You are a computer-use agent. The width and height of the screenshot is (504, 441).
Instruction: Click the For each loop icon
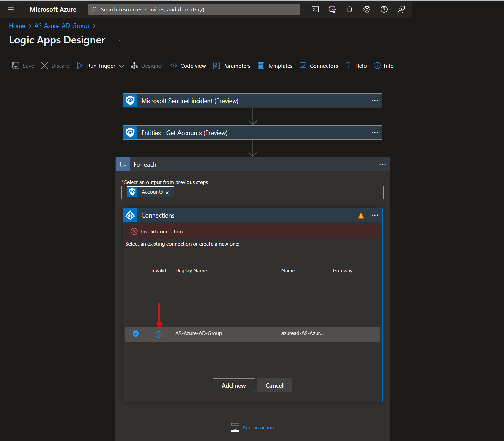point(123,164)
